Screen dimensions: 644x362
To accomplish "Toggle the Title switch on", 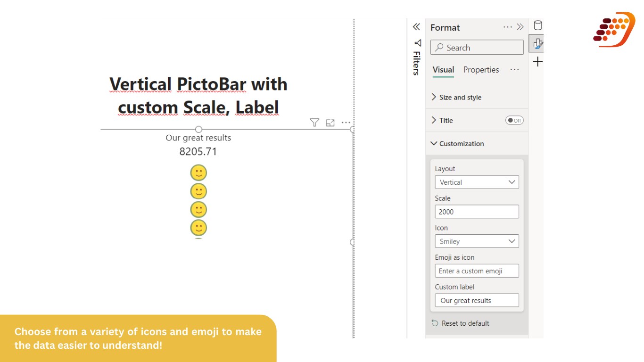I will click(x=514, y=120).
